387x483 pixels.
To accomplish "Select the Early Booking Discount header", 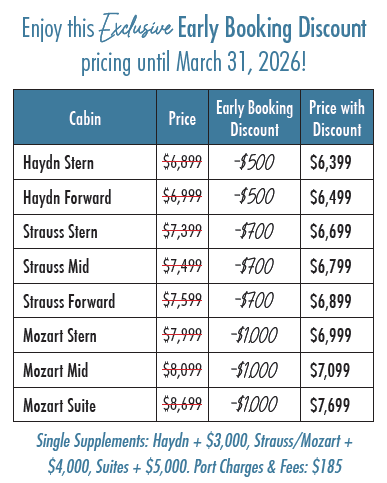I will click(x=255, y=118).
